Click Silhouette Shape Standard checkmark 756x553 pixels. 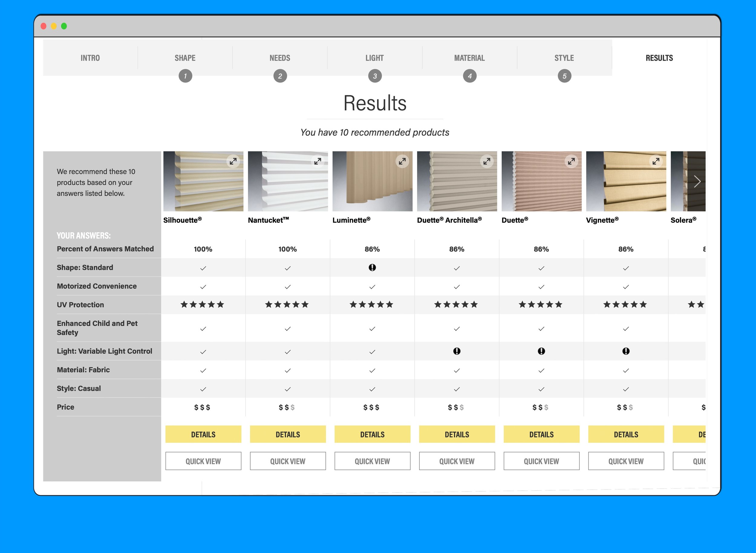(x=203, y=268)
